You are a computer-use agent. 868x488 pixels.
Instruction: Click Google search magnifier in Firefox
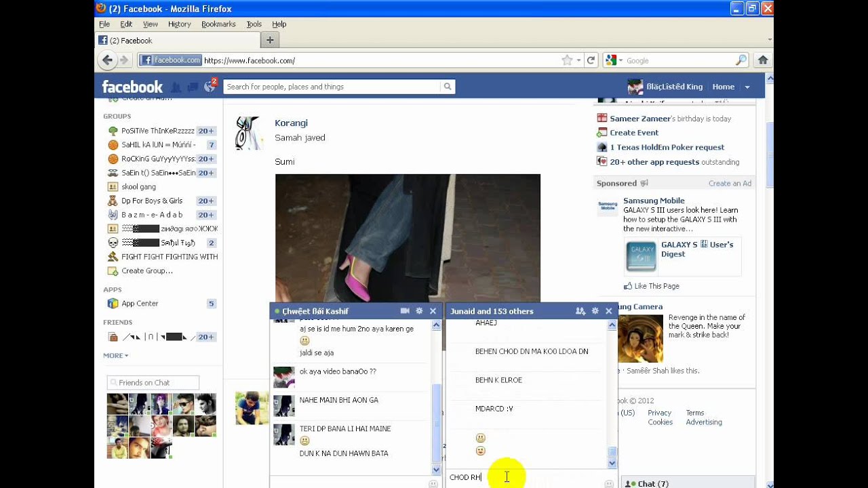pyautogui.click(x=741, y=60)
